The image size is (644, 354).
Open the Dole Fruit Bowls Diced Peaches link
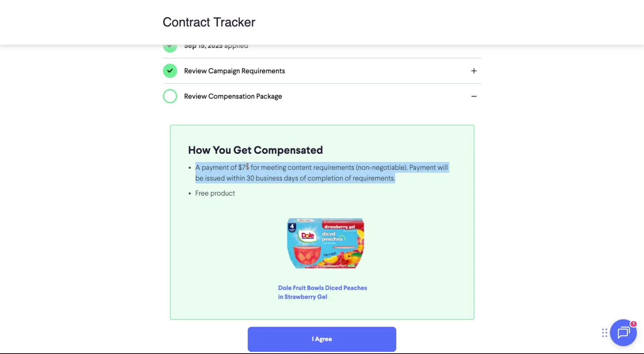coord(322,292)
